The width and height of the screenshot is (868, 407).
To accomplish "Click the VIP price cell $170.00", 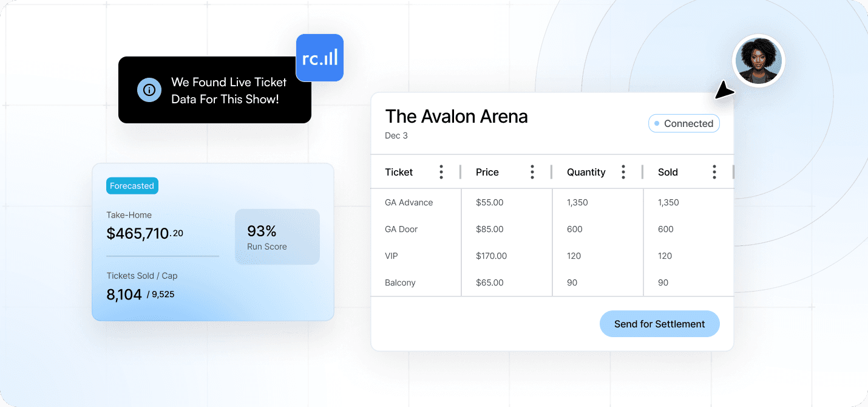I will pos(492,256).
